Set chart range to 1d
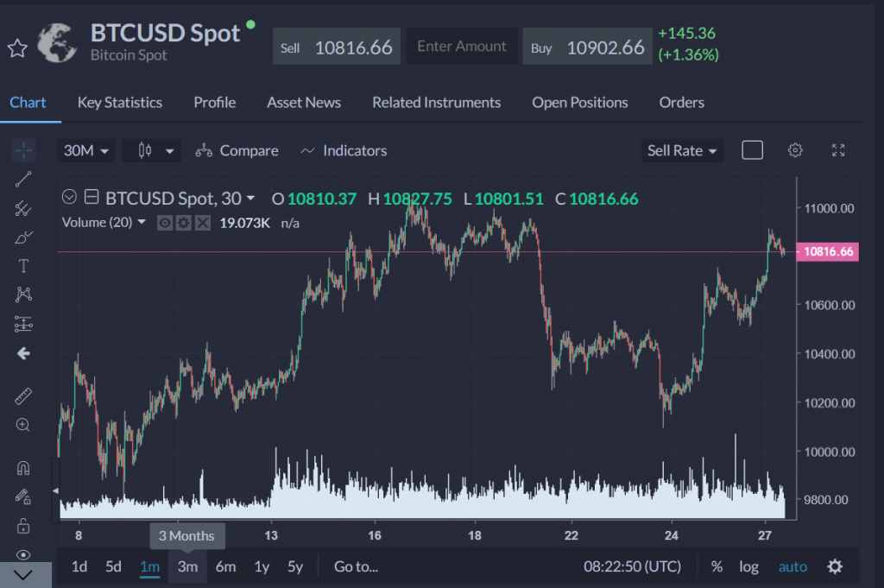This screenshot has width=884, height=588. (x=79, y=566)
